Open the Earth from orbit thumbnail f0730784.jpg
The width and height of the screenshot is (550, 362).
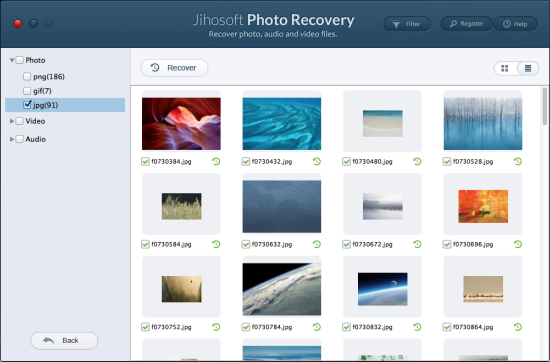[x=282, y=289]
